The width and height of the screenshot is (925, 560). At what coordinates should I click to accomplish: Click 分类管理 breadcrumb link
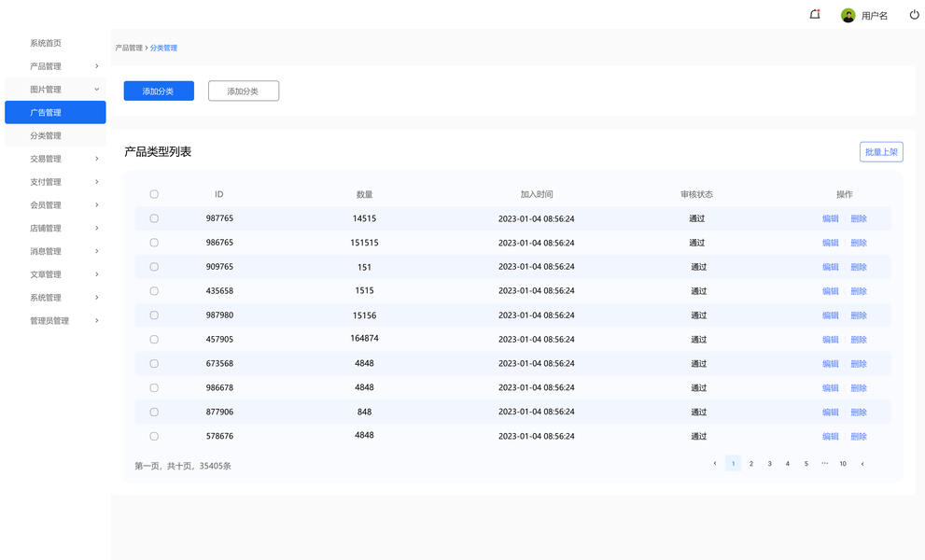tap(163, 48)
